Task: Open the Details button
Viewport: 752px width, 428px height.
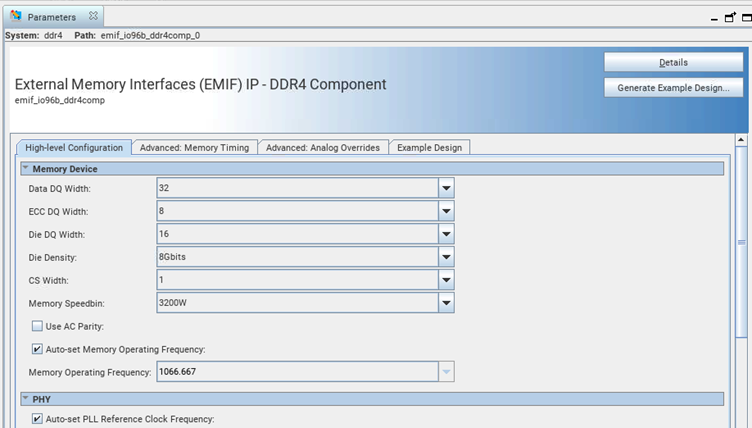Action: [x=673, y=62]
